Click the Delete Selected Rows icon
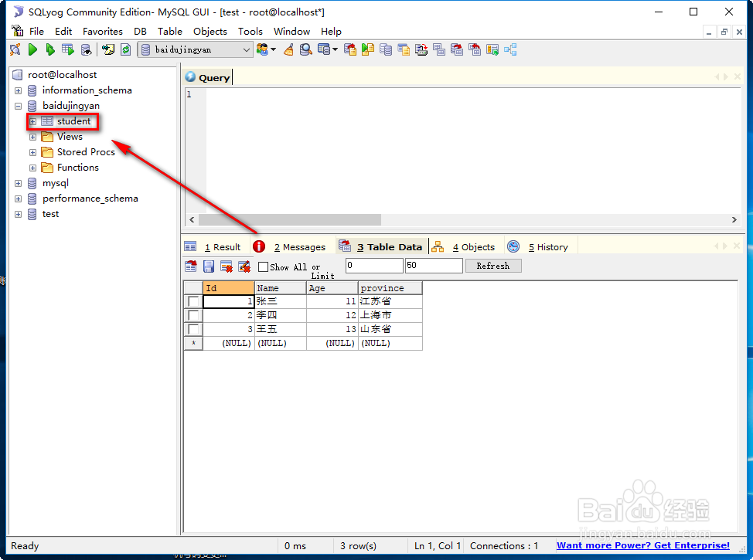 point(227,266)
